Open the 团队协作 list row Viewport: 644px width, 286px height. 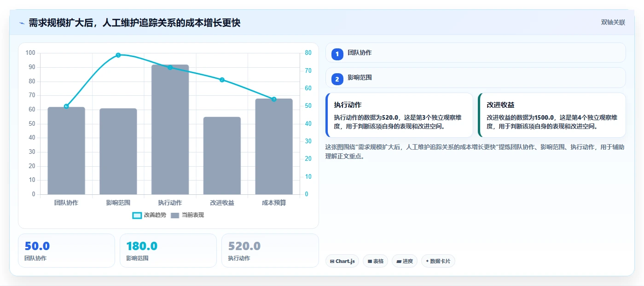[476, 53]
